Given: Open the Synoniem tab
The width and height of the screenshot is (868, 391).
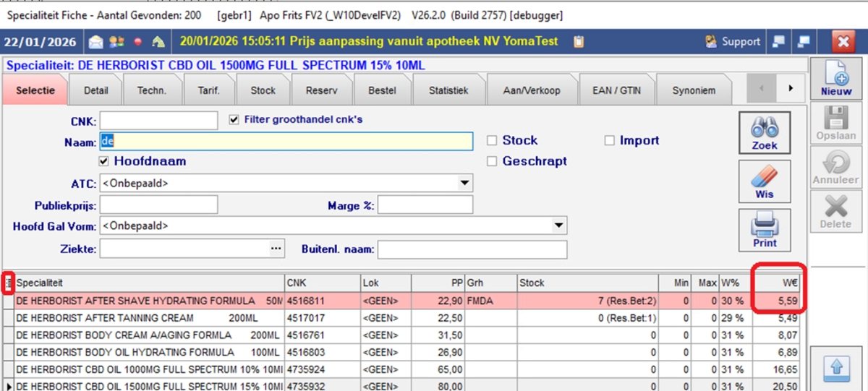Looking at the screenshot, I should pyautogui.click(x=694, y=90).
